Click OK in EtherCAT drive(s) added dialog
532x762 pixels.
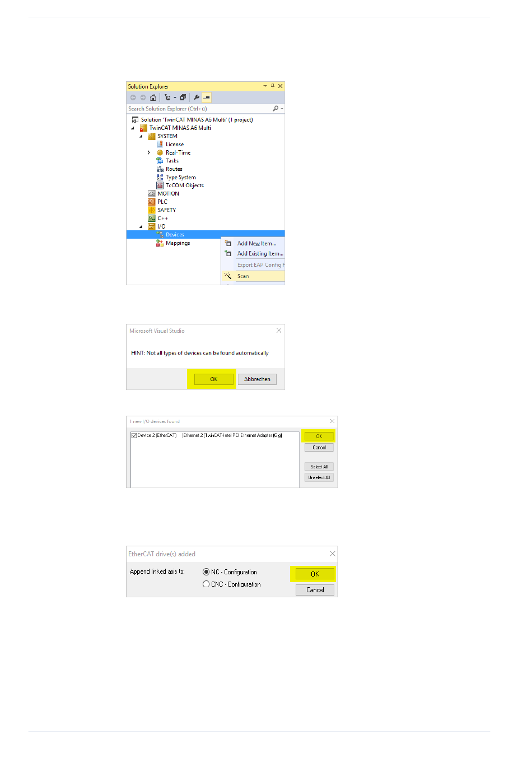pyautogui.click(x=315, y=574)
